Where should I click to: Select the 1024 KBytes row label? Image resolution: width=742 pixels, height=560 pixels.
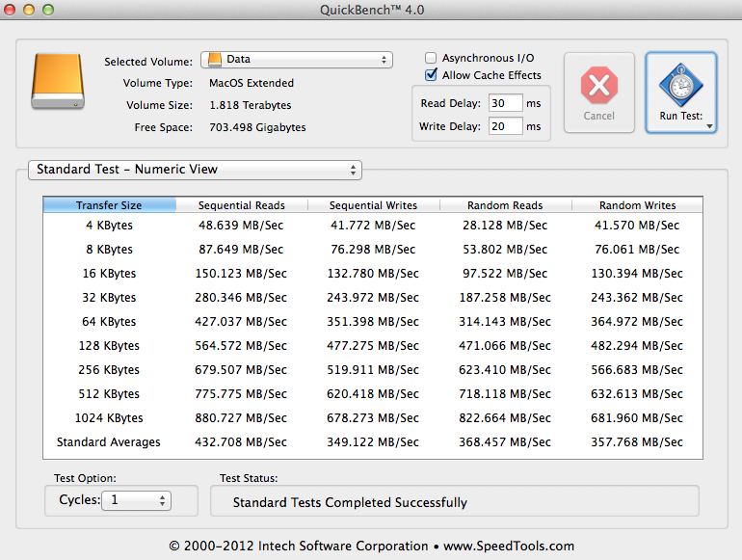(109, 418)
